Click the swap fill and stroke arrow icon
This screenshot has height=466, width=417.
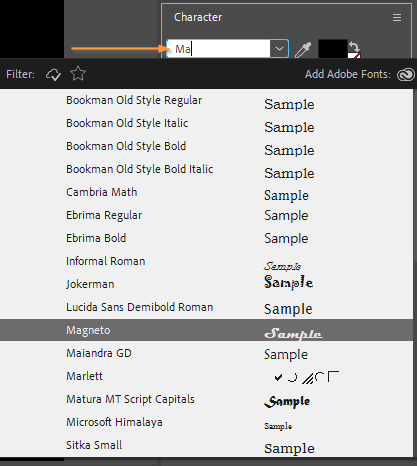tap(354, 46)
